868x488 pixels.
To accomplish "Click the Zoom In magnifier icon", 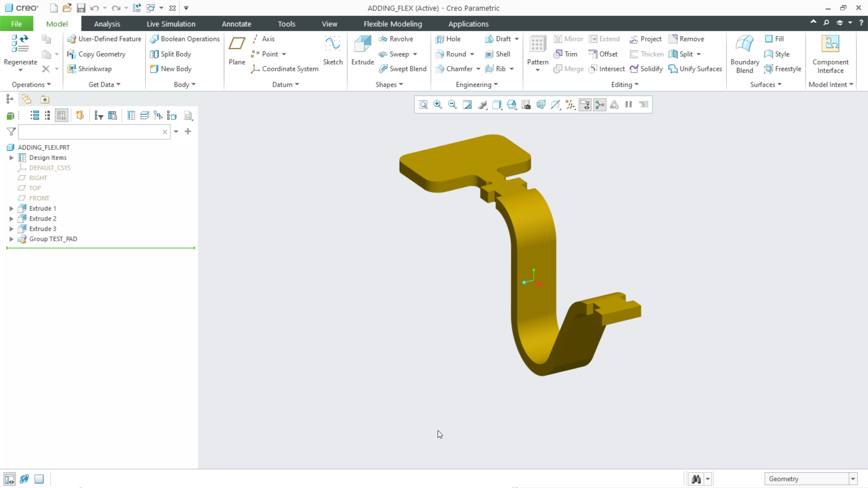I will click(438, 105).
